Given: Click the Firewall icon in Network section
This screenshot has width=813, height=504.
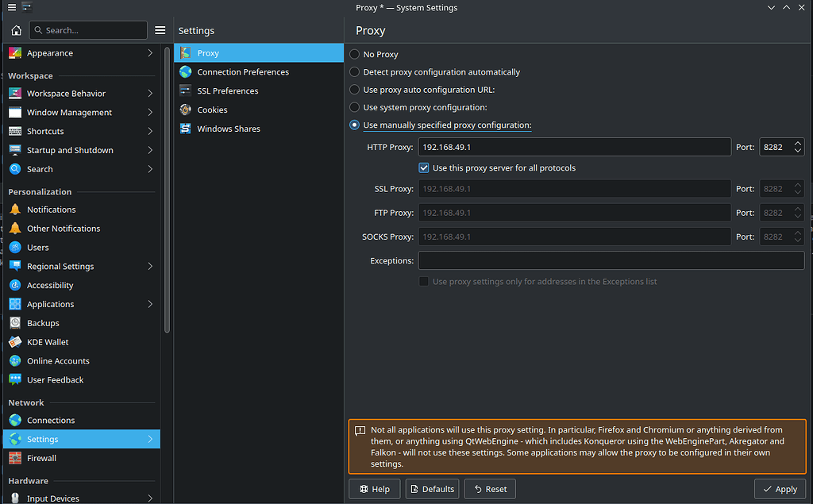Looking at the screenshot, I should [x=14, y=458].
